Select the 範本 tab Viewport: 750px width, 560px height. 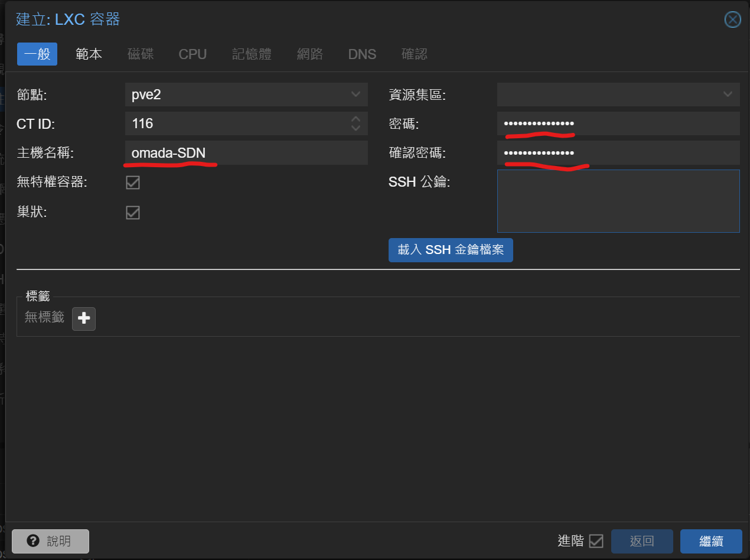(x=89, y=54)
